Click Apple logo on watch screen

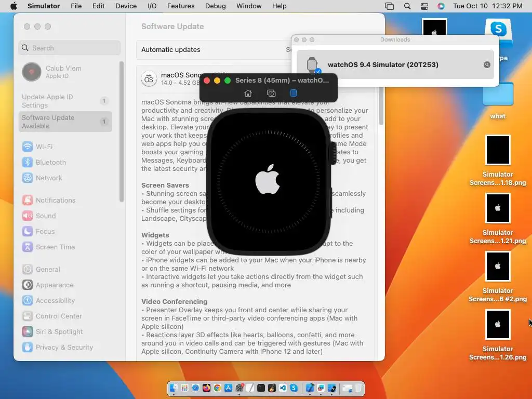click(x=268, y=179)
